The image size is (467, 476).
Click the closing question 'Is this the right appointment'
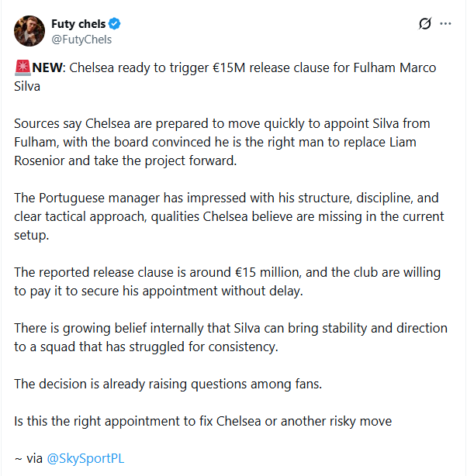pyautogui.click(x=203, y=421)
